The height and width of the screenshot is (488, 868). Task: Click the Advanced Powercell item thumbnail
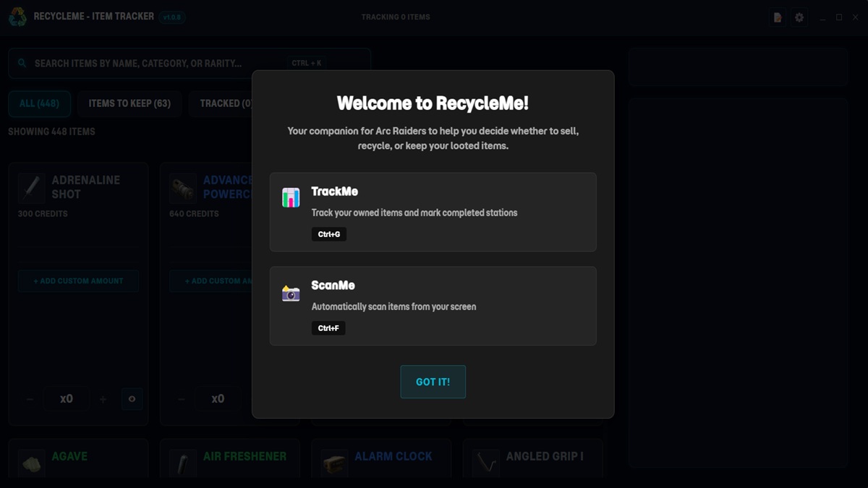coord(183,187)
